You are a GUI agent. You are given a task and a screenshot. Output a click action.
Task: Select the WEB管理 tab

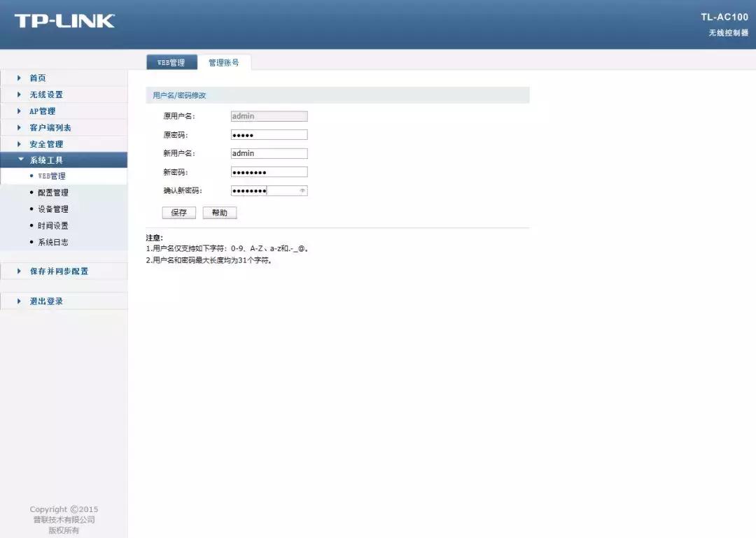[x=171, y=62]
